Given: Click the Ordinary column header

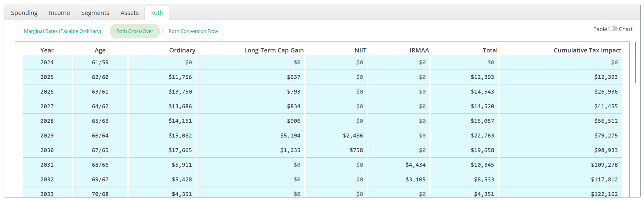Looking at the screenshot, I should pyautogui.click(x=182, y=50).
